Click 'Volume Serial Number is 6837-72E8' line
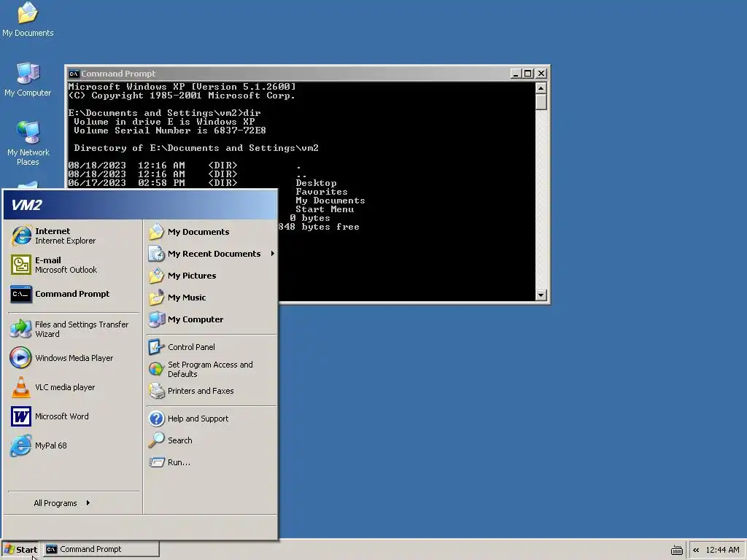Image resolution: width=747 pixels, height=560 pixels. pos(169,131)
